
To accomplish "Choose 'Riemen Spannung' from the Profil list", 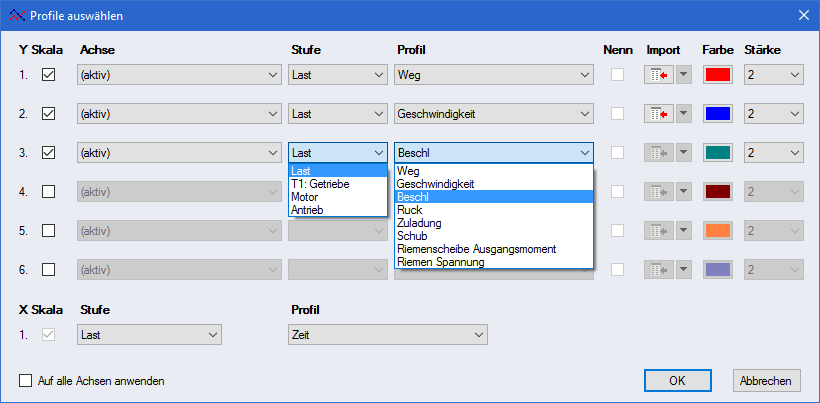I will point(440,262).
